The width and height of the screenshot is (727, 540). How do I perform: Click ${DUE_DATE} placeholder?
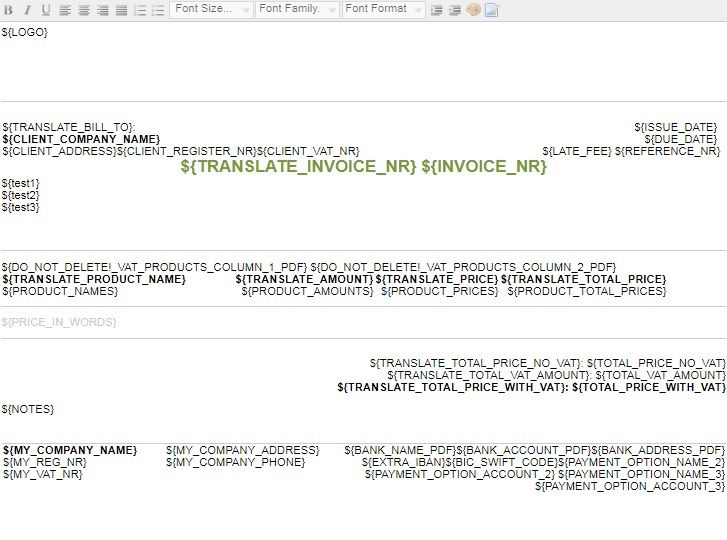(x=681, y=139)
